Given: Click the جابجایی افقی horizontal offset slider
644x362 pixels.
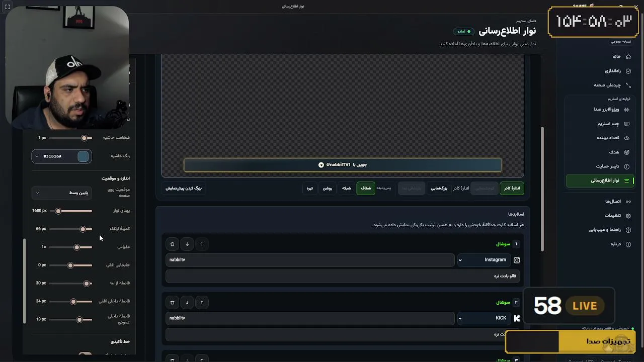Looking at the screenshot, I should pyautogui.click(x=70, y=265).
